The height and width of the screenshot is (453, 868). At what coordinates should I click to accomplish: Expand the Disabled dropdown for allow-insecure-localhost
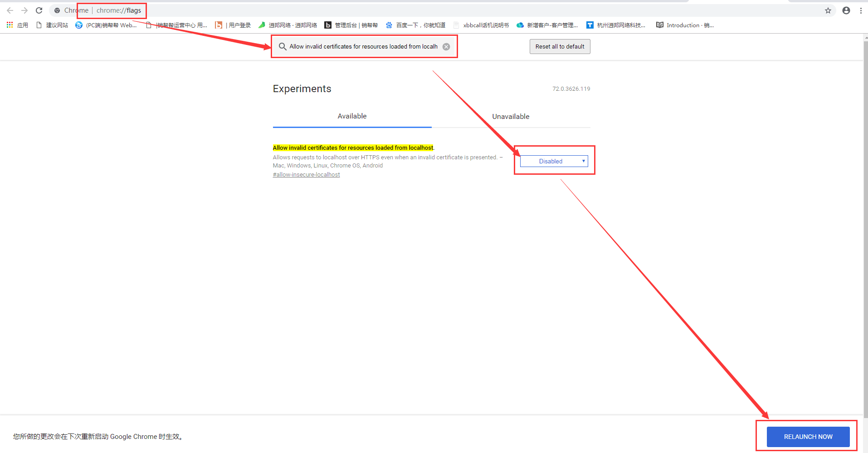[x=554, y=161]
